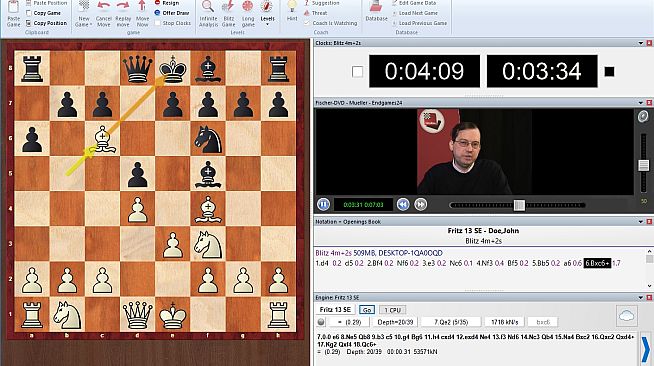Click the white king on e1

click(x=173, y=315)
